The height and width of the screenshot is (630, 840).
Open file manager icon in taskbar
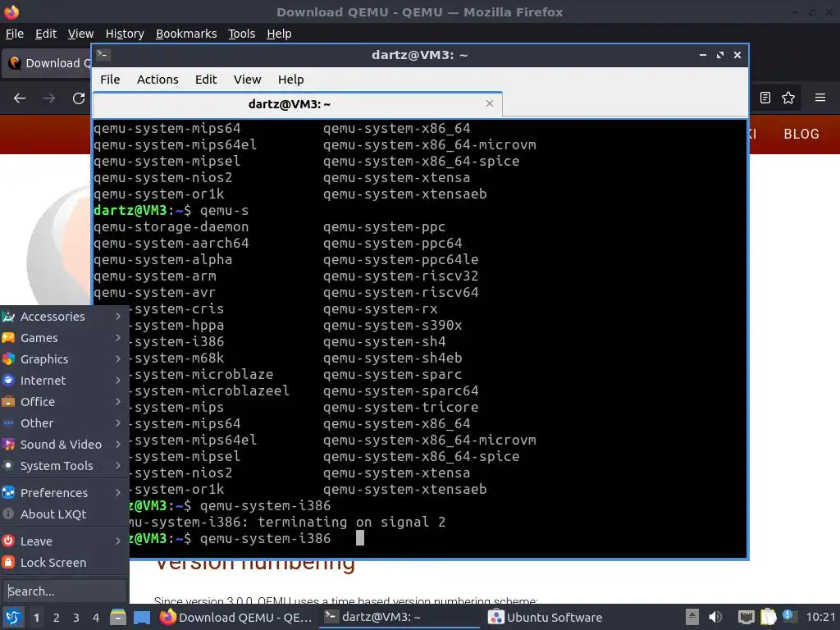(118, 617)
